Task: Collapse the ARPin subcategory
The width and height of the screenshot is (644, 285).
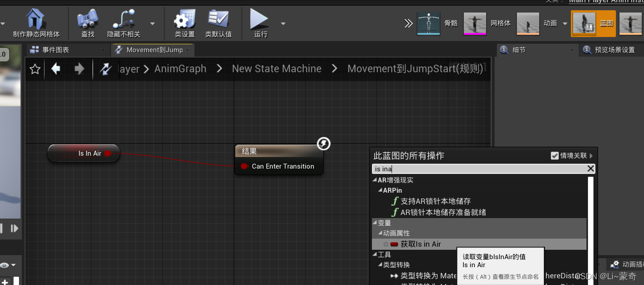Action: click(380, 190)
